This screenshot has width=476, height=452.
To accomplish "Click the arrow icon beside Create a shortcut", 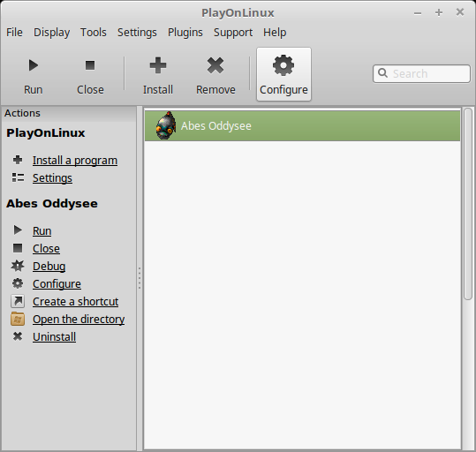I will click(18, 301).
